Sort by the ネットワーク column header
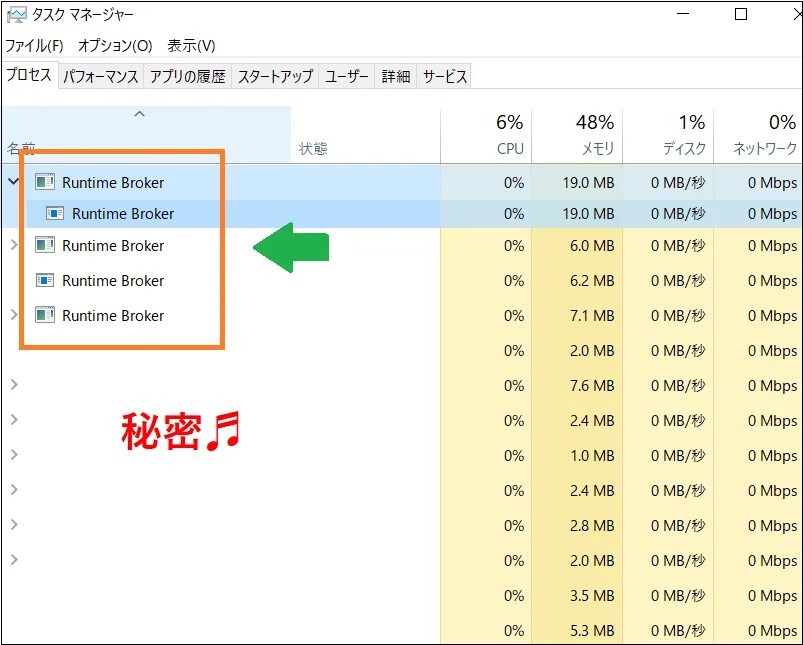This screenshot has height=645, width=803. point(758,136)
